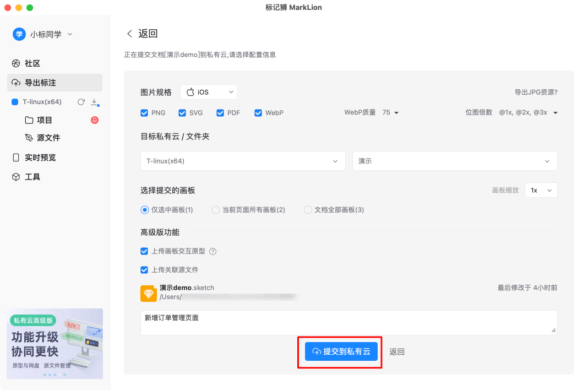The height and width of the screenshot is (390, 588).
Task: Click the 演示demo Sketch file icon
Action: [x=149, y=293]
